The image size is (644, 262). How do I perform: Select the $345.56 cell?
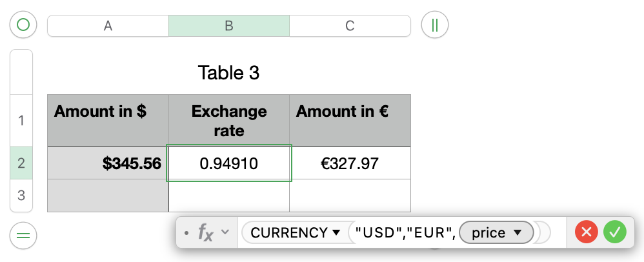click(108, 163)
